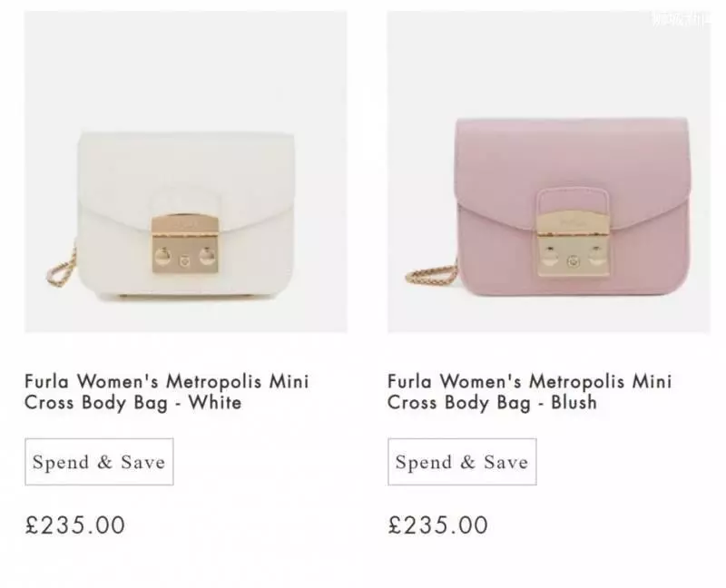Viewport: 726px width, 588px height.
Task: Open the white Furla Metropolis bag image
Action: [186, 171]
